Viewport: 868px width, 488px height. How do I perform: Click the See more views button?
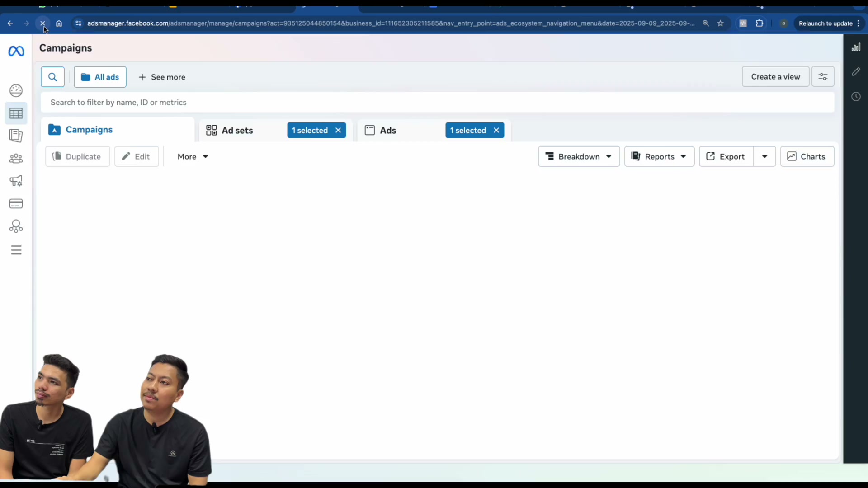[162, 77]
